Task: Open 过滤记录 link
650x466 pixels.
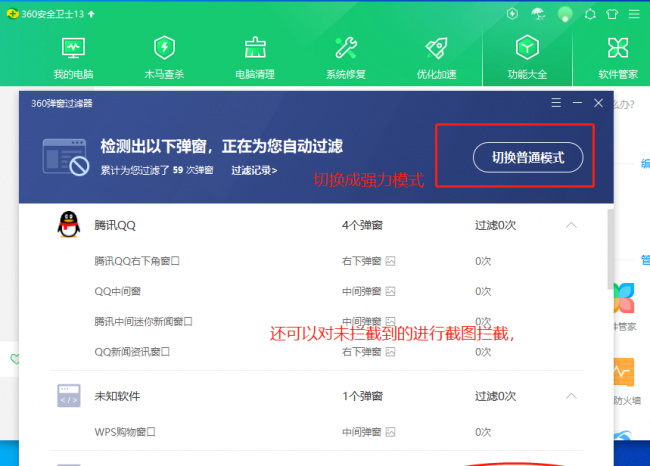Action: tap(254, 170)
